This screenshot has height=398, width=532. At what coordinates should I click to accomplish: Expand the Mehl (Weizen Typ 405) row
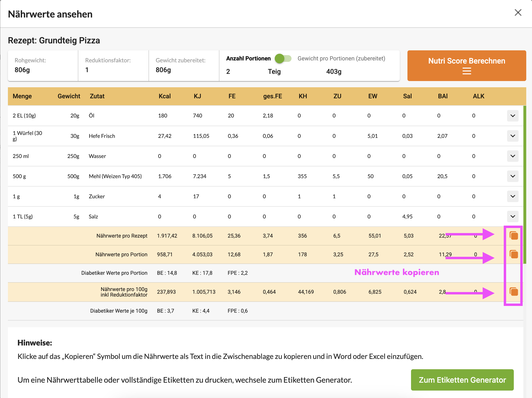coord(513,176)
